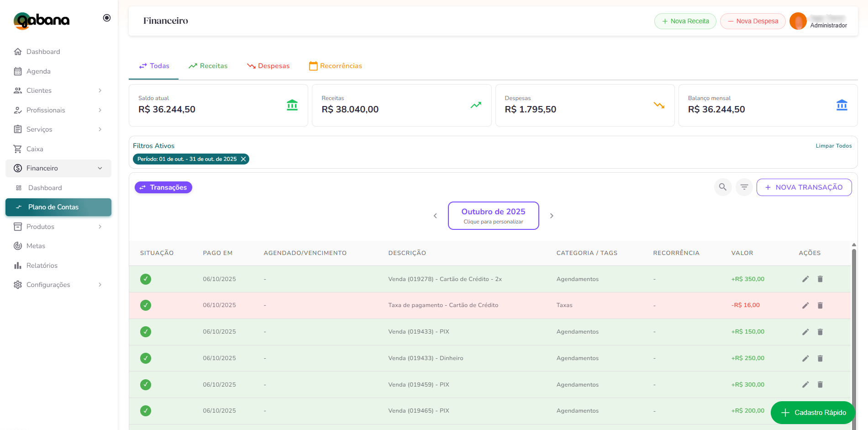Screen dimensions: 868x430
Task: Open the filter list icon beside search
Action: [x=744, y=187]
